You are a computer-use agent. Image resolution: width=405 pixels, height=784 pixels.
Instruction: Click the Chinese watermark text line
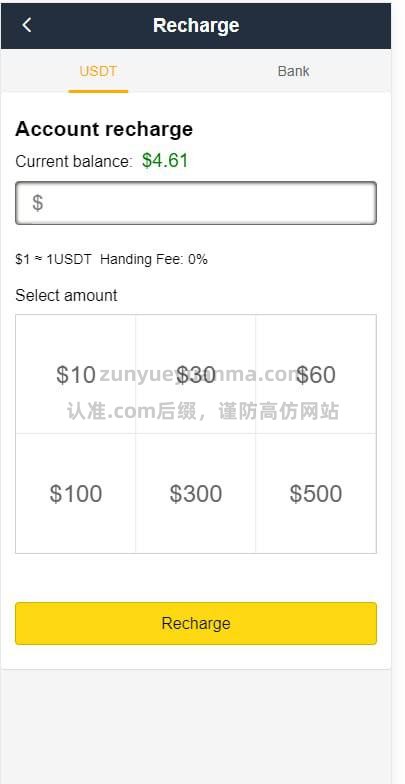click(x=203, y=411)
